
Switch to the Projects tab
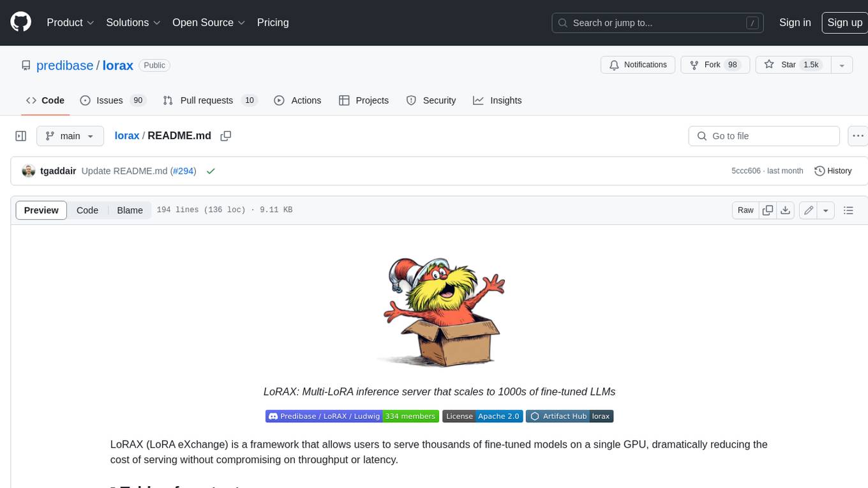(x=364, y=100)
